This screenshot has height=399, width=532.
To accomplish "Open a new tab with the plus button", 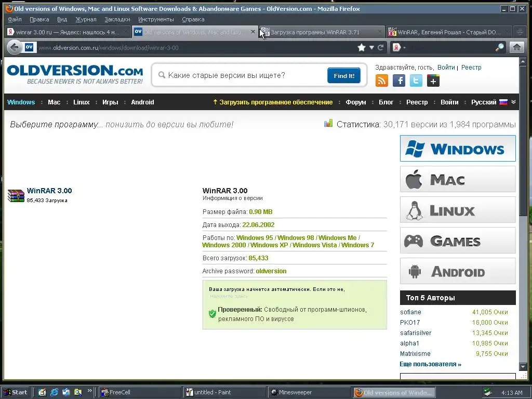I will (520, 32).
